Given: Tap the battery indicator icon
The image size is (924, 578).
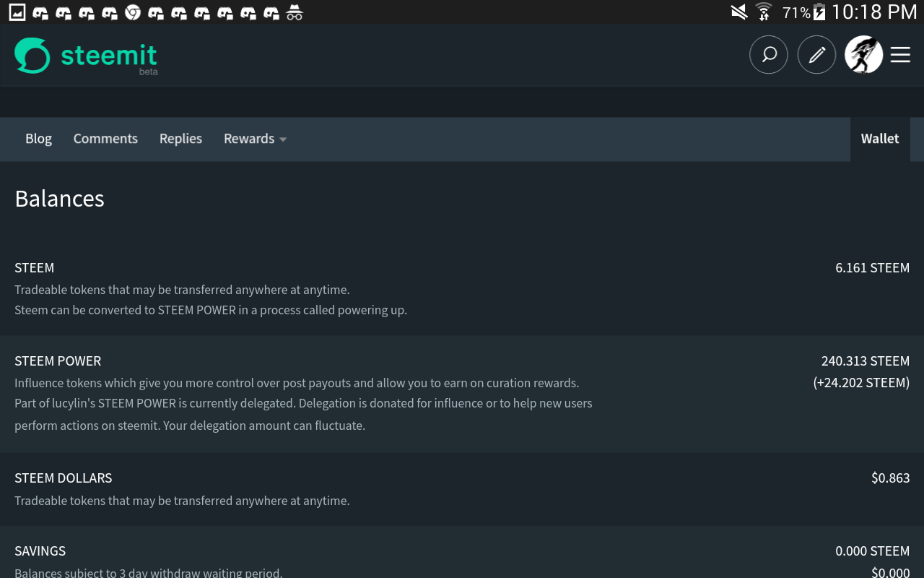Looking at the screenshot, I should tap(819, 12).
